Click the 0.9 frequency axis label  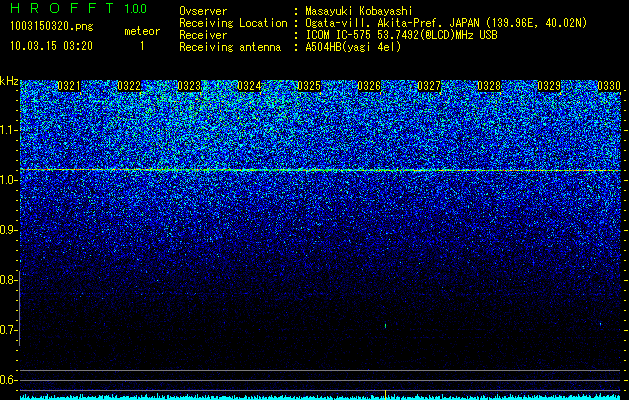point(7,230)
